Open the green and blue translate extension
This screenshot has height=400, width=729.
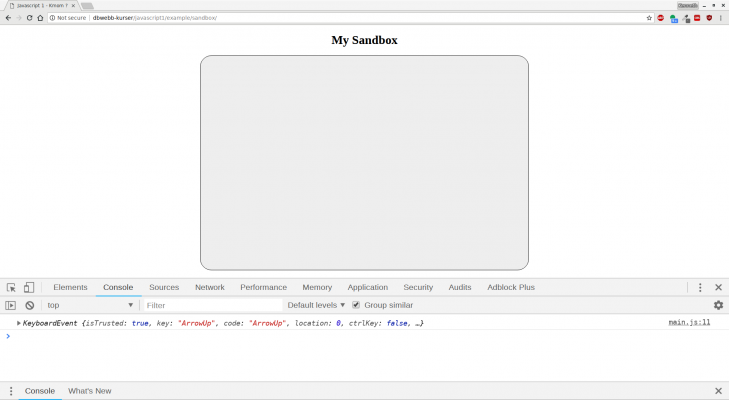pos(673,19)
